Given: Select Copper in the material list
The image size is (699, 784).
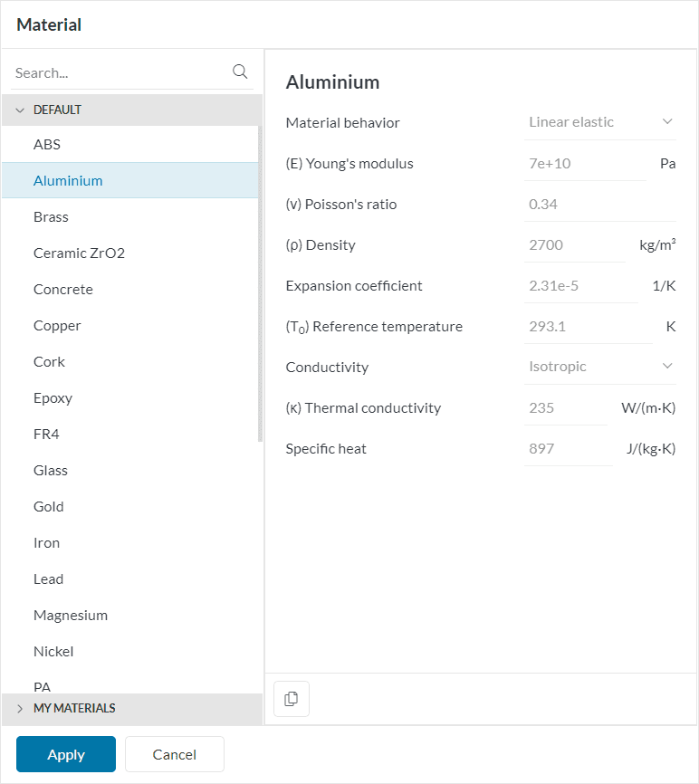Looking at the screenshot, I should [x=57, y=326].
